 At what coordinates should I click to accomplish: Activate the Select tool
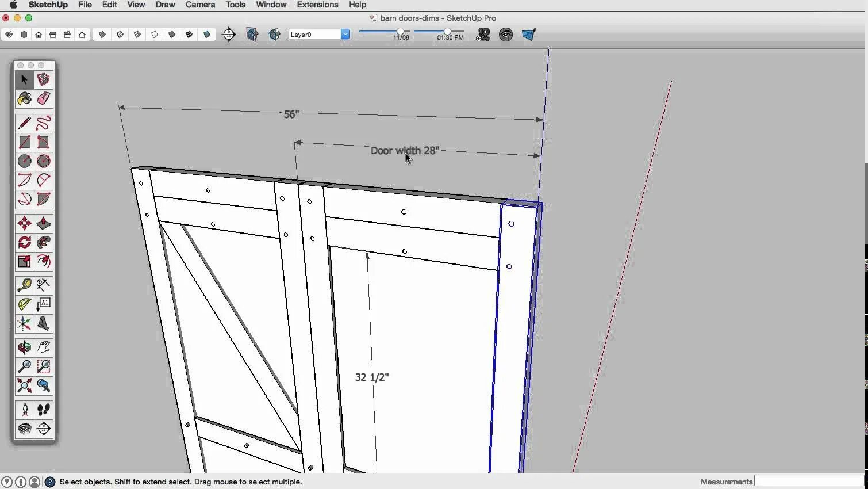[x=24, y=79]
